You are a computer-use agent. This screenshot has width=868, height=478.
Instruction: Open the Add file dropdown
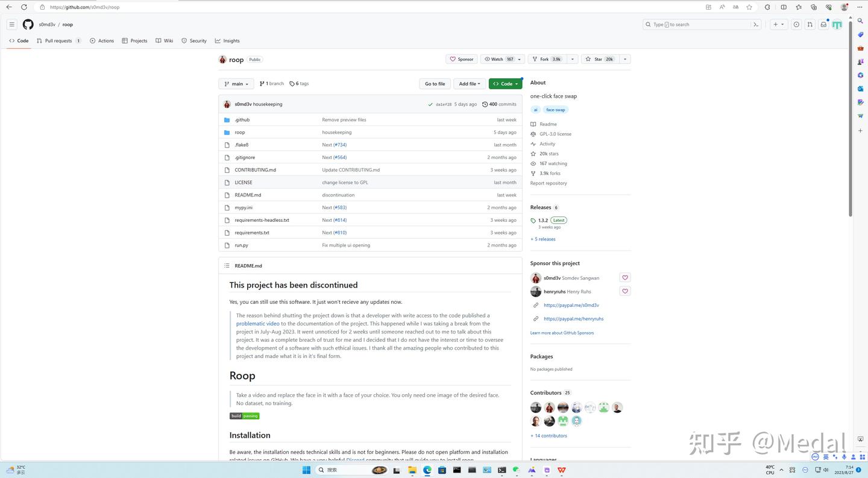470,84
